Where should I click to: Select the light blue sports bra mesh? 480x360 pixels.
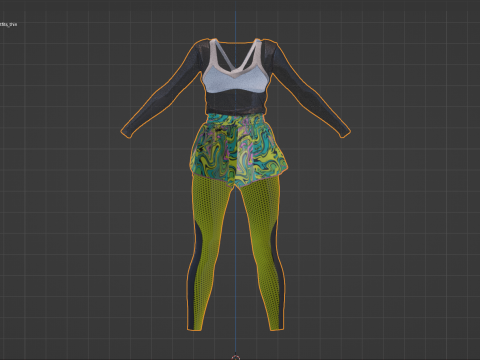(235, 80)
